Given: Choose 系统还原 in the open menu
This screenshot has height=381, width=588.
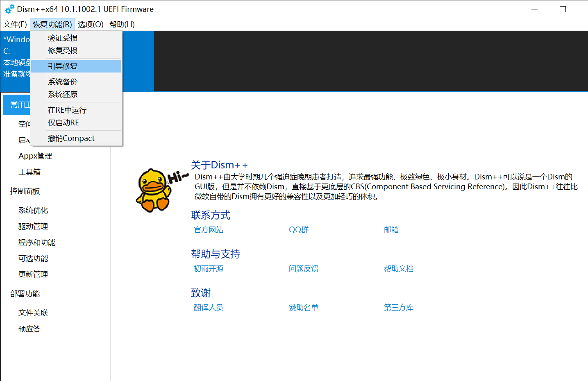Looking at the screenshot, I should click(62, 94).
